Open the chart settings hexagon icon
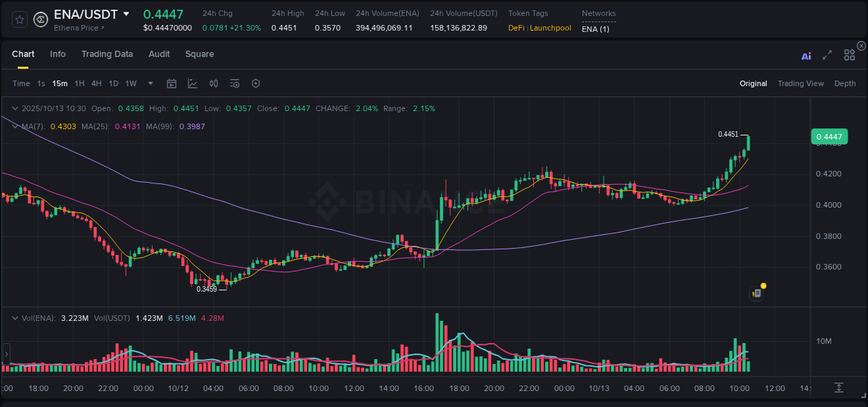 tap(256, 83)
